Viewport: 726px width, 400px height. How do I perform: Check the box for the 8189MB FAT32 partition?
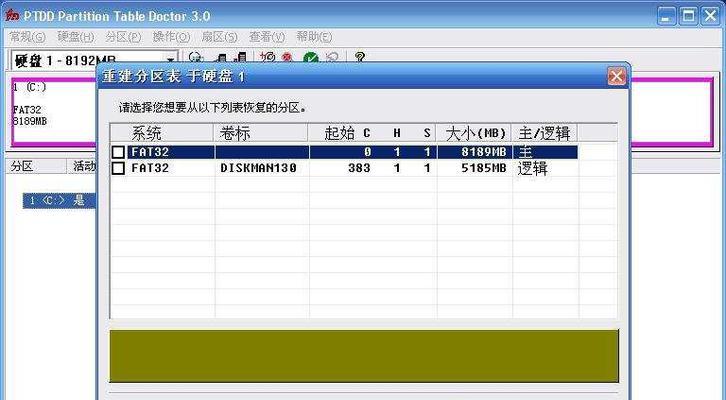pos(119,152)
